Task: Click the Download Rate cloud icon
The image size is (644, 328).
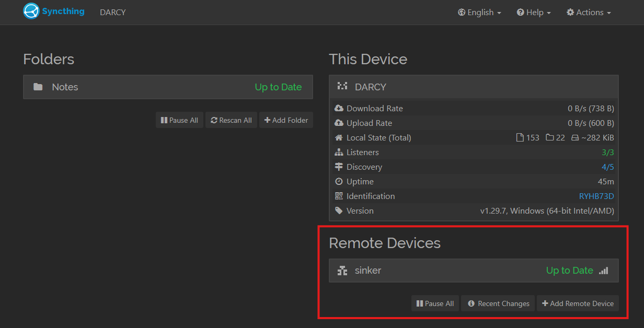Action: [x=339, y=108]
